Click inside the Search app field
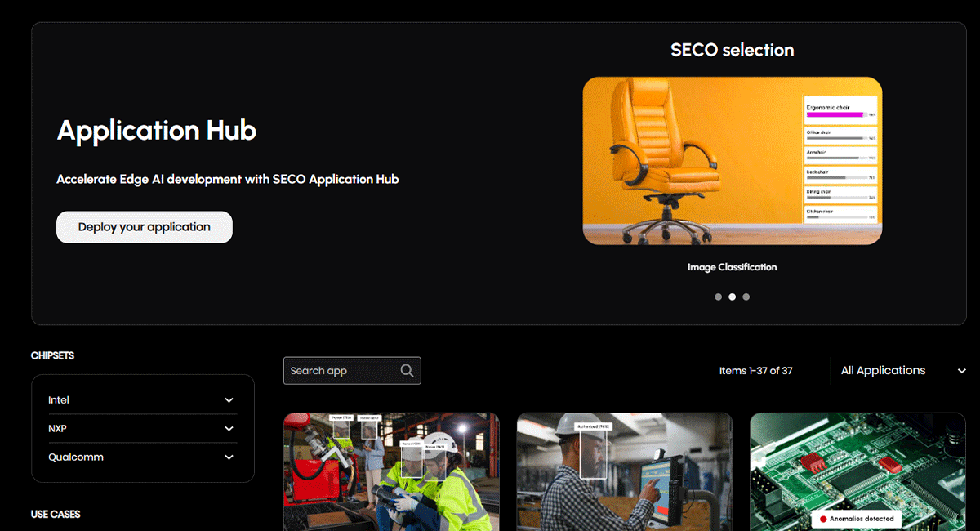Viewport: 980px width, 531px height. (343, 370)
